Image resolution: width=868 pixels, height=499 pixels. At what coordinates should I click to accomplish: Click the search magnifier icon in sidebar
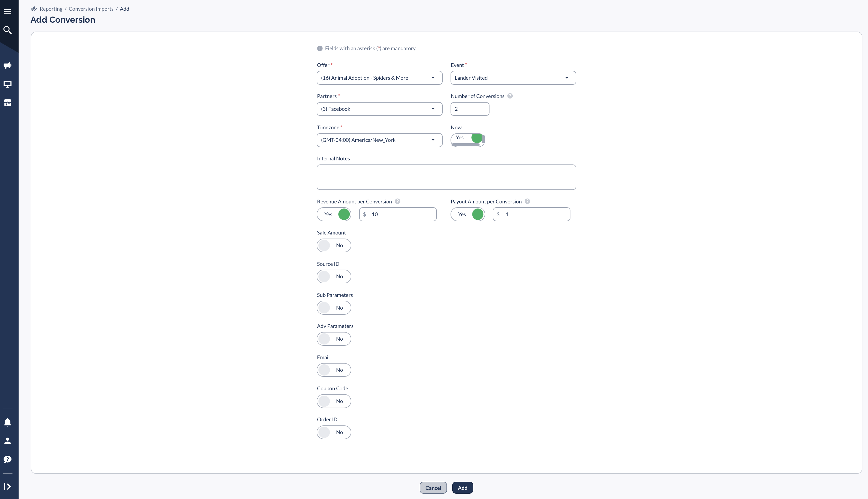[8, 30]
